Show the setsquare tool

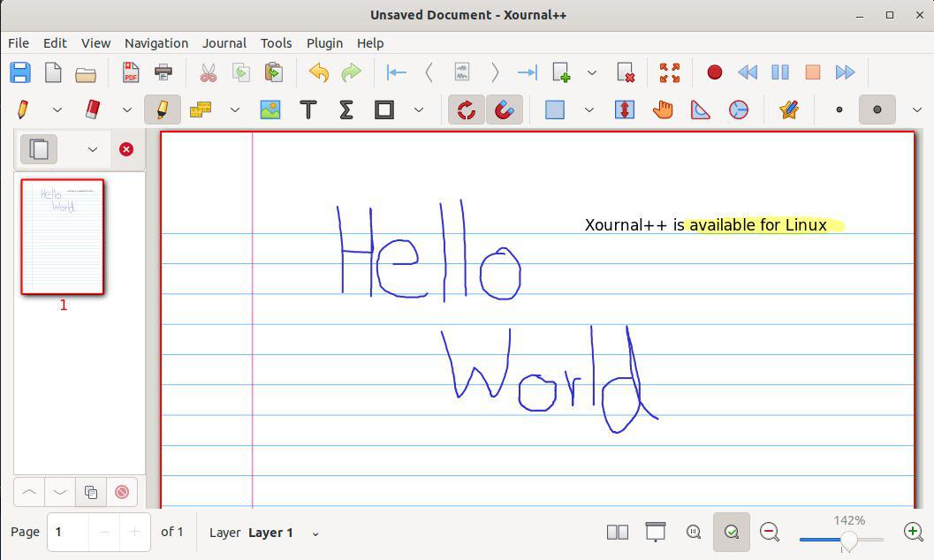[700, 110]
